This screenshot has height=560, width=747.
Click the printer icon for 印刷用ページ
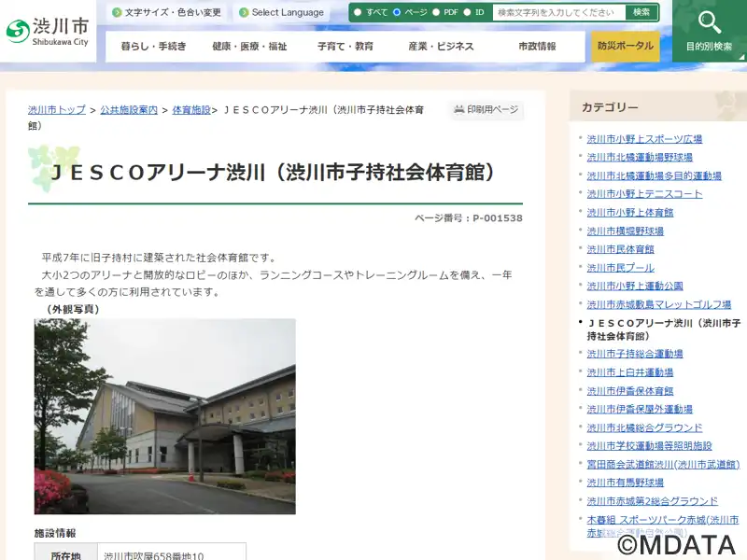coord(458,109)
